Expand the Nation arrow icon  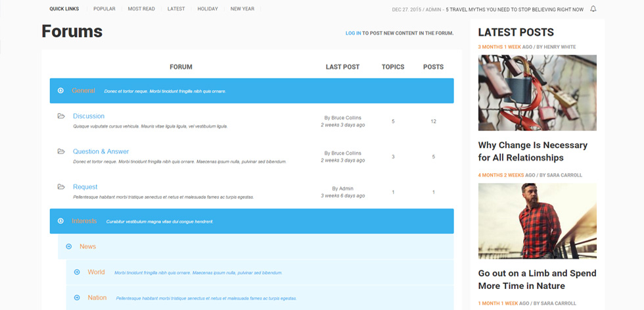[77, 297]
